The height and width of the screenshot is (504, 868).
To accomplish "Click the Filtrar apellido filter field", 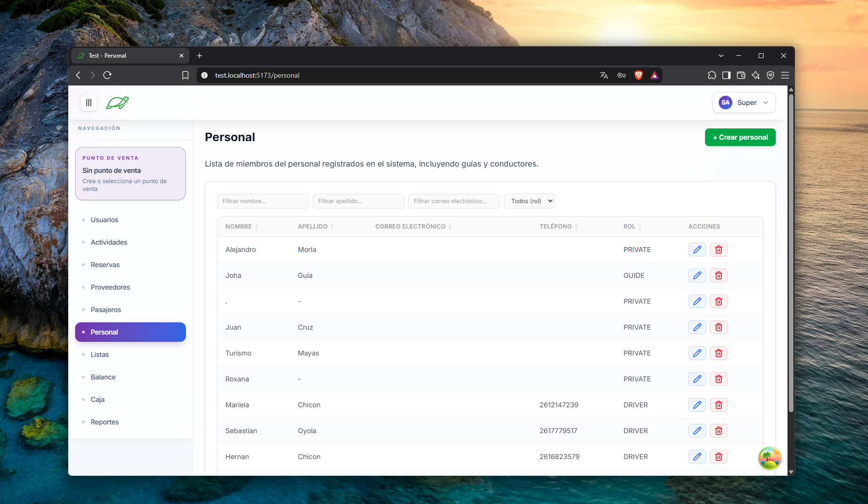I will pos(359,201).
